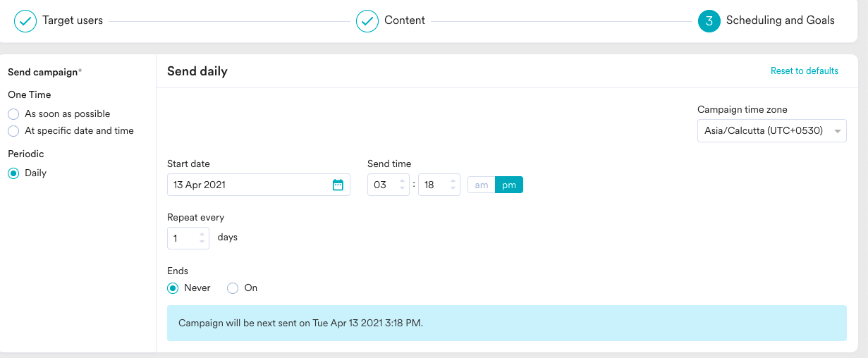
Task: Select As soon as possible option
Action: click(x=13, y=113)
